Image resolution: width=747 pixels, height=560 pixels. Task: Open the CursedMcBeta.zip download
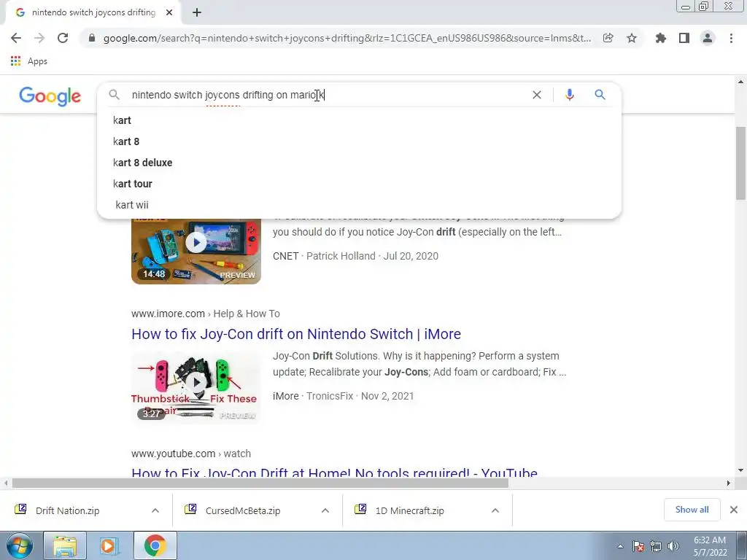(x=243, y=510)
